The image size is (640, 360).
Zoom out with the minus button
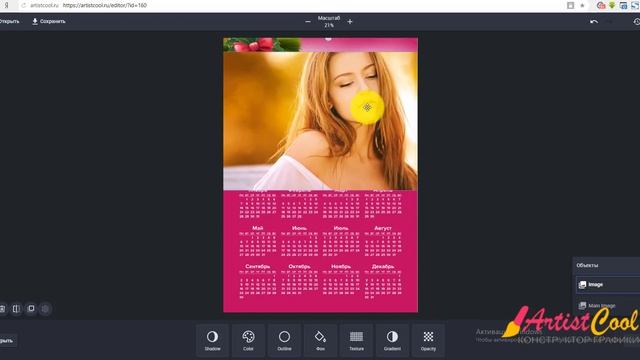[308, 22]
